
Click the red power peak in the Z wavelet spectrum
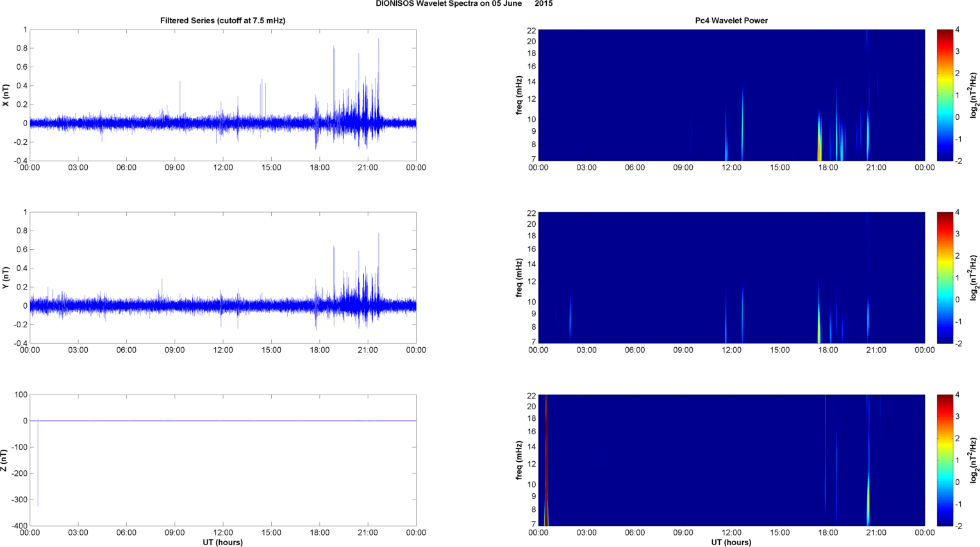tap(546, 461)
